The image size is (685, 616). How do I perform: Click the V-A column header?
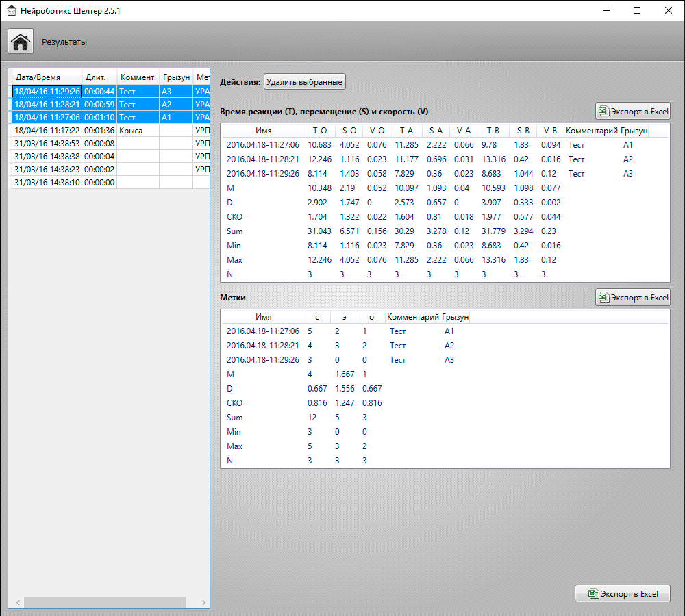pos(464,131)
